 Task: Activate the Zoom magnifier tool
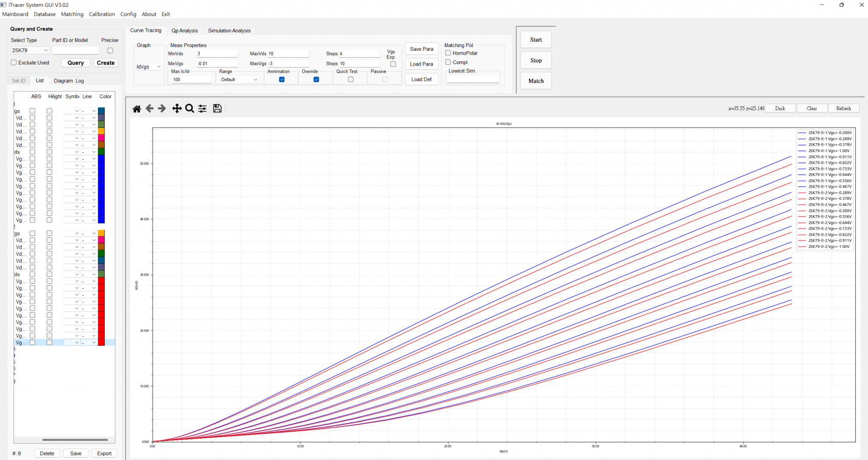point(190,109)
